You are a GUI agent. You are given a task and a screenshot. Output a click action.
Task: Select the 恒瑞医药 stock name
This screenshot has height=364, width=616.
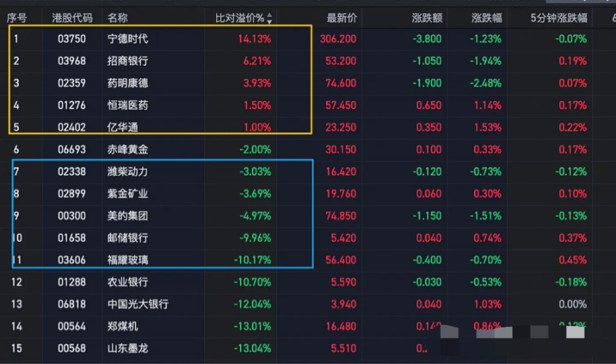coord(128,105)
